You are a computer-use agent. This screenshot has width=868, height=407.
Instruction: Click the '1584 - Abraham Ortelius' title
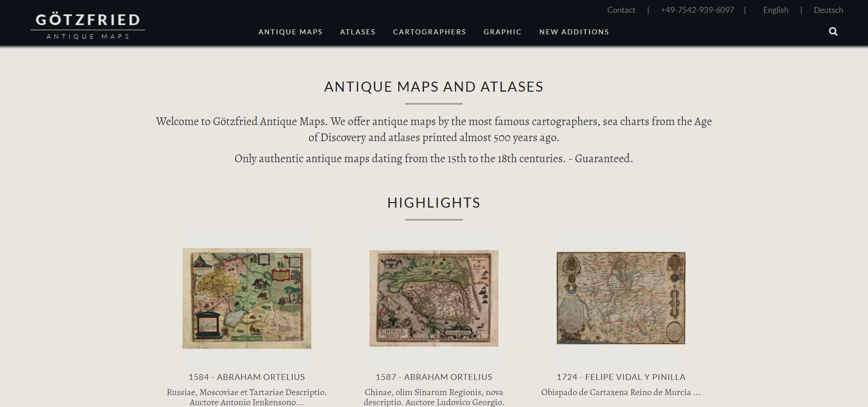[247, 377]
